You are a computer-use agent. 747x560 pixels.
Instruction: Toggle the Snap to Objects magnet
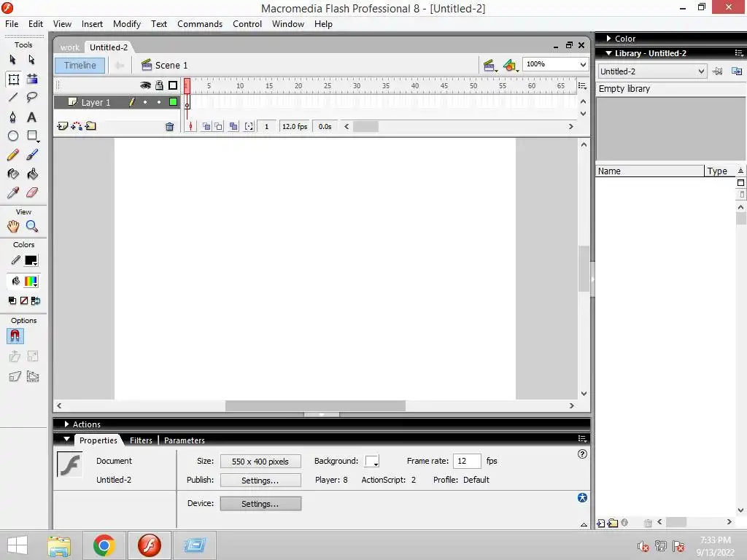click(15, 336)
